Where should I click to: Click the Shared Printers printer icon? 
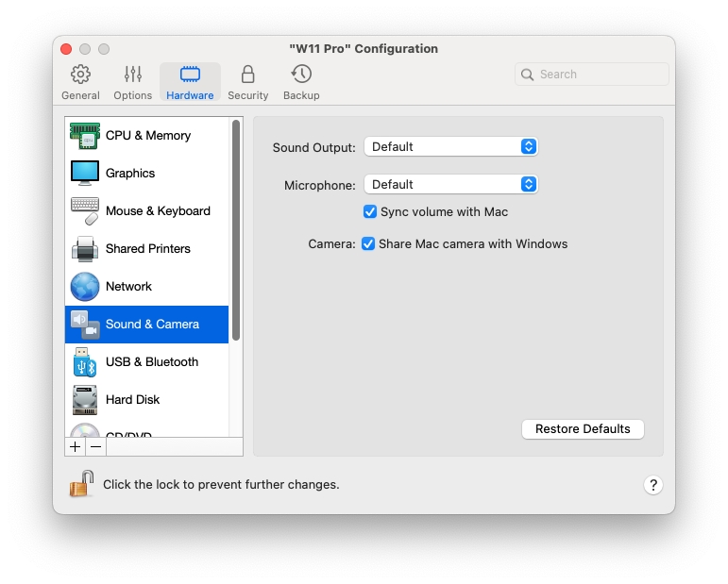[x=85, y=249]
